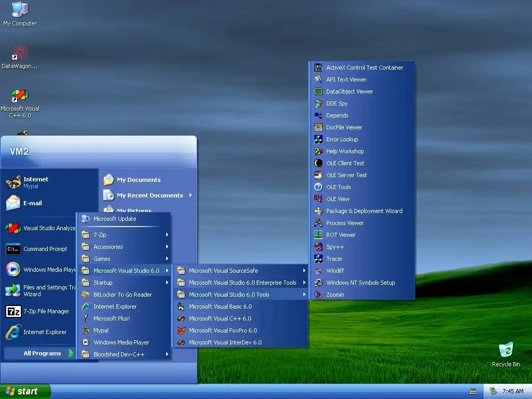532x399 pixels.
Task: Click the OLE Client Test icon
Action: [x=318, y=163]
